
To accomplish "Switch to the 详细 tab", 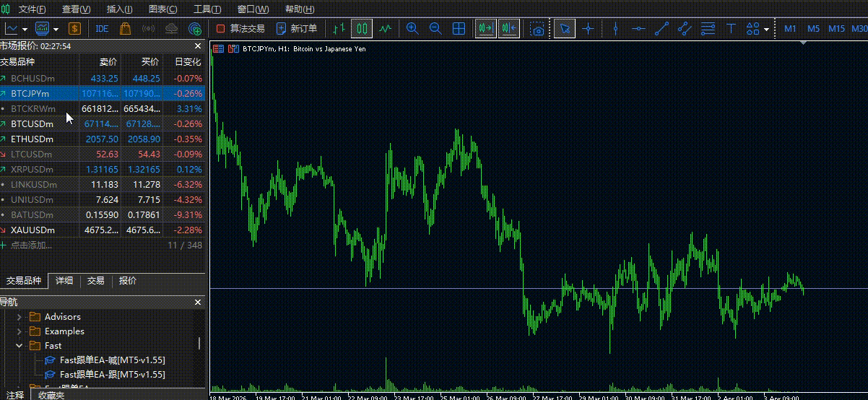I will click(64, 281).
